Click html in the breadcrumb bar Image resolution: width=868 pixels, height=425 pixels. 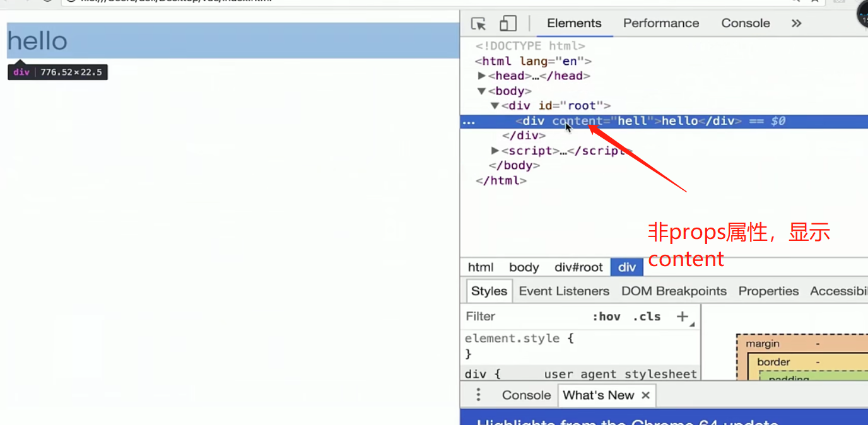coord(481,267)
